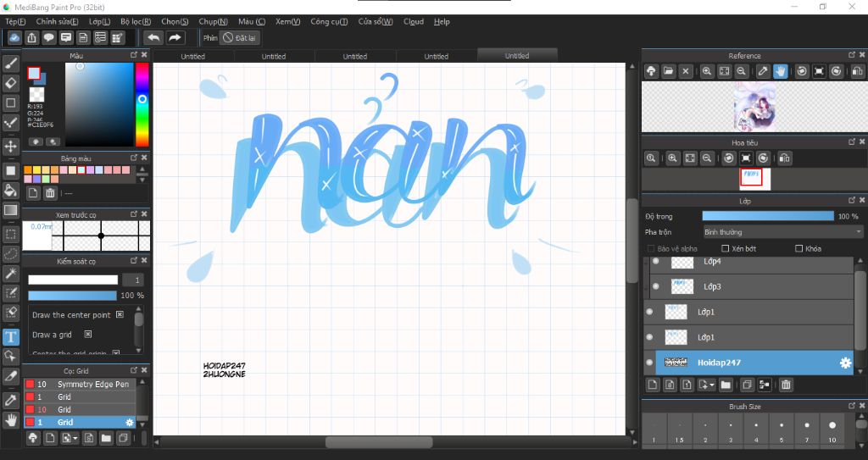Select the Eraser tool

pyautogui.click(x=10, y=83)
